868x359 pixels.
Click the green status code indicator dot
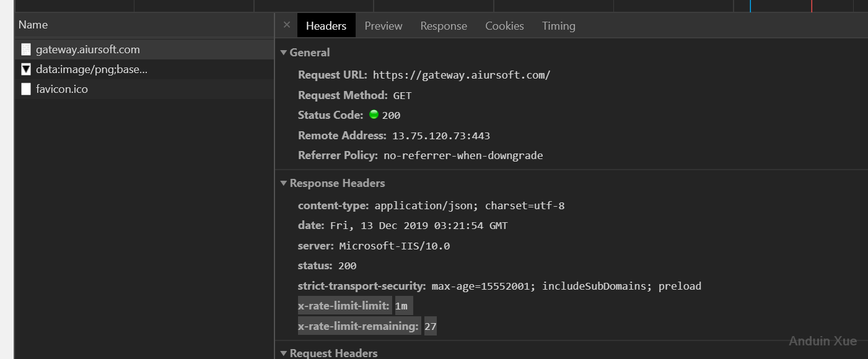[x=374, y=115]
